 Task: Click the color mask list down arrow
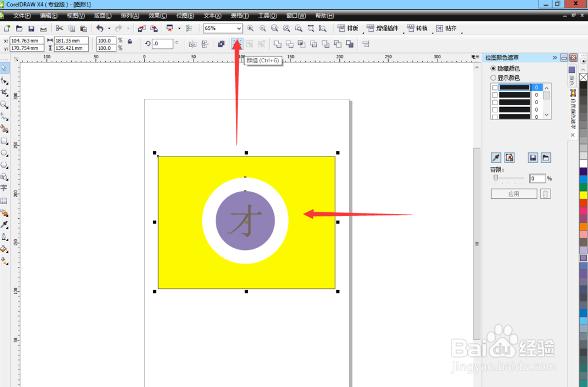(x=547, y=115)
